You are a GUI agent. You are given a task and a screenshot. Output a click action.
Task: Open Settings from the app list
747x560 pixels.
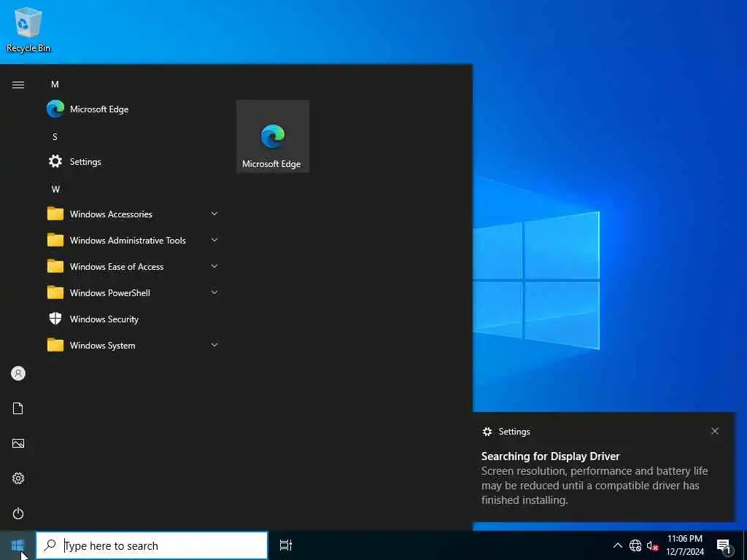[x=132, y=161]
